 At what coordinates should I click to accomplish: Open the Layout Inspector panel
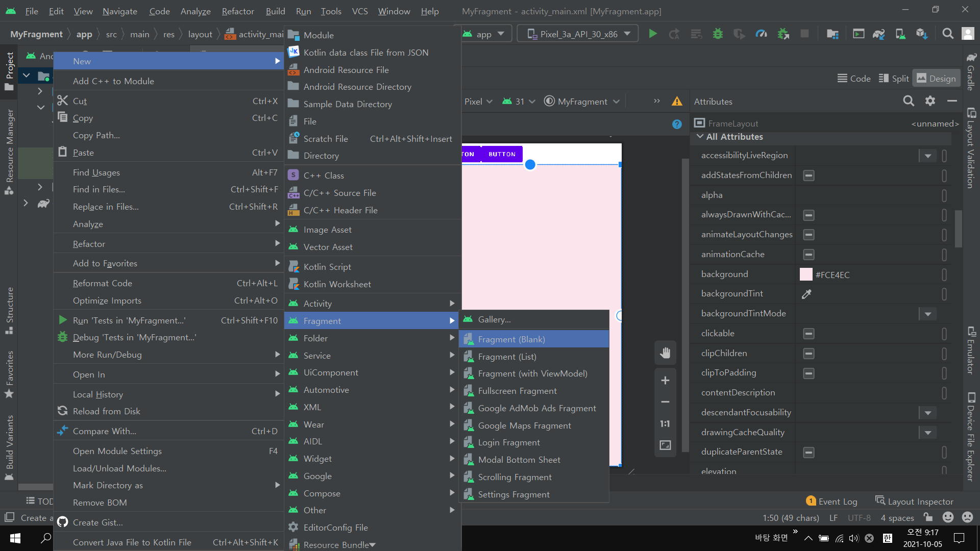(914, 501)
